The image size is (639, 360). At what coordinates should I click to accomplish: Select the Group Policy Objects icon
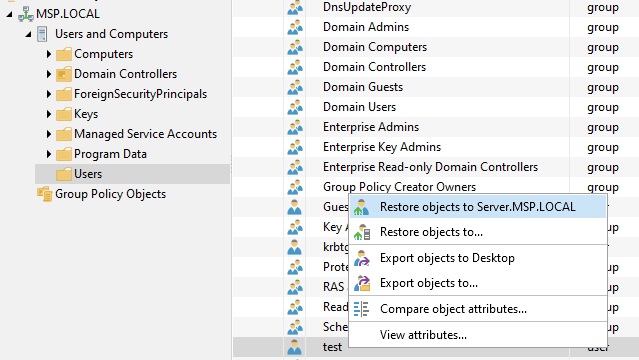44,194
